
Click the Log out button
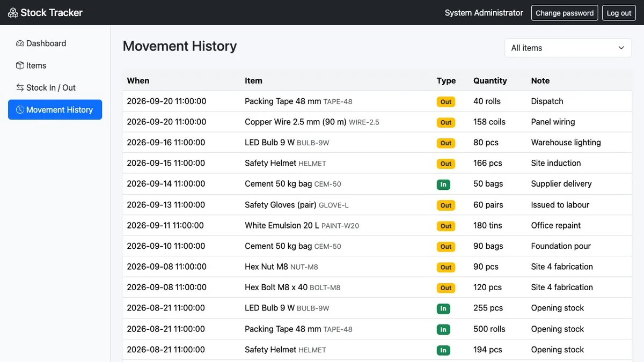(619, 13)
